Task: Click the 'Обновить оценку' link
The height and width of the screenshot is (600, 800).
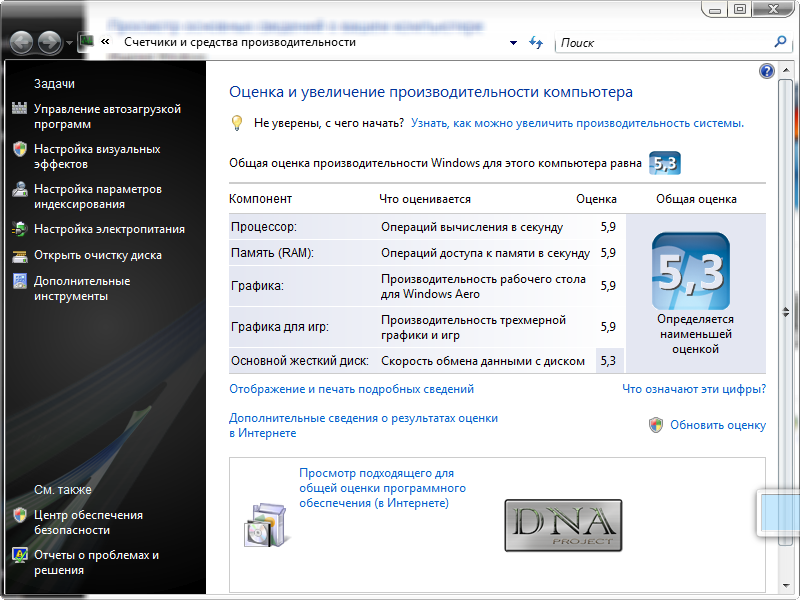Action: tap(717, 425)
